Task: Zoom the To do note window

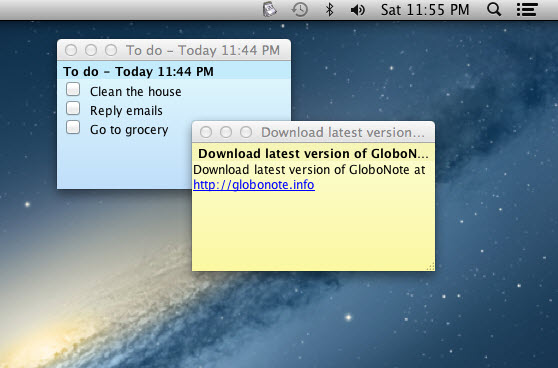Action: pyautogui.click(x=111, y=50)
